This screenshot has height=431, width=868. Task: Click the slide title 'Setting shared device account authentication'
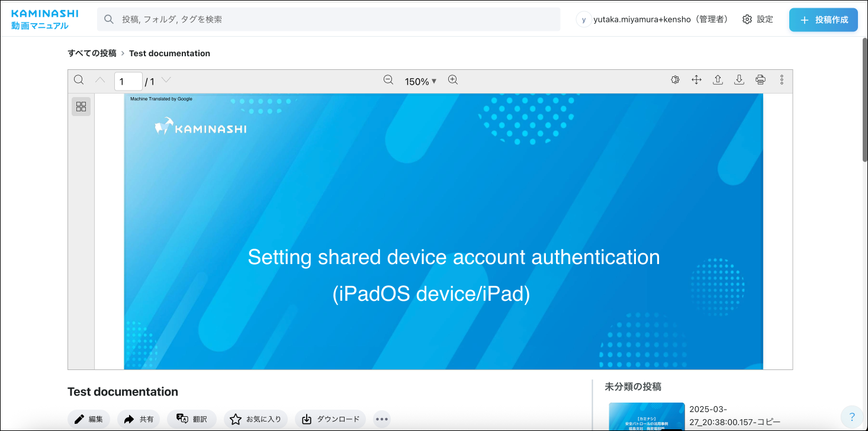[454, 257]
